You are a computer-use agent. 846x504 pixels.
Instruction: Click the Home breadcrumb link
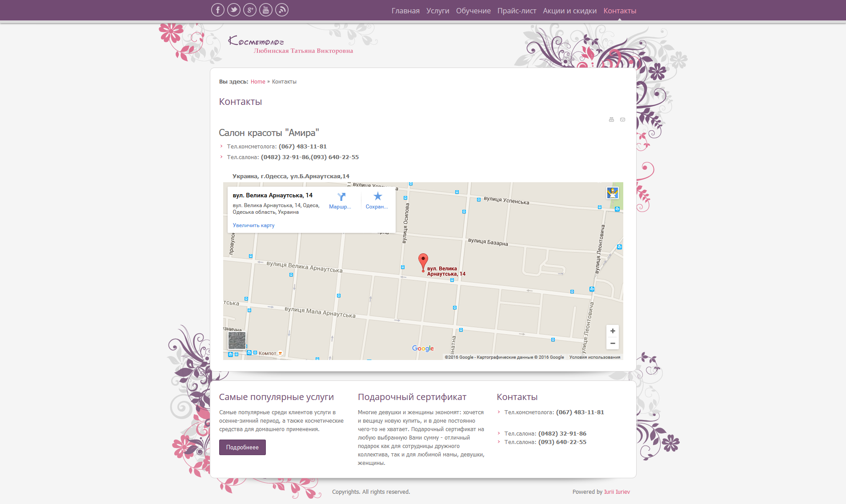click(x=258, y=82)
